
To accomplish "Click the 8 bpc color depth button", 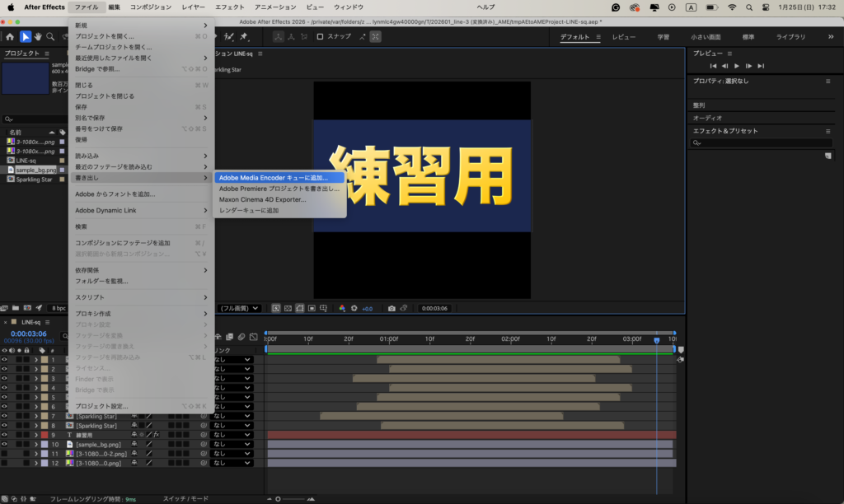I will [59, 308].
